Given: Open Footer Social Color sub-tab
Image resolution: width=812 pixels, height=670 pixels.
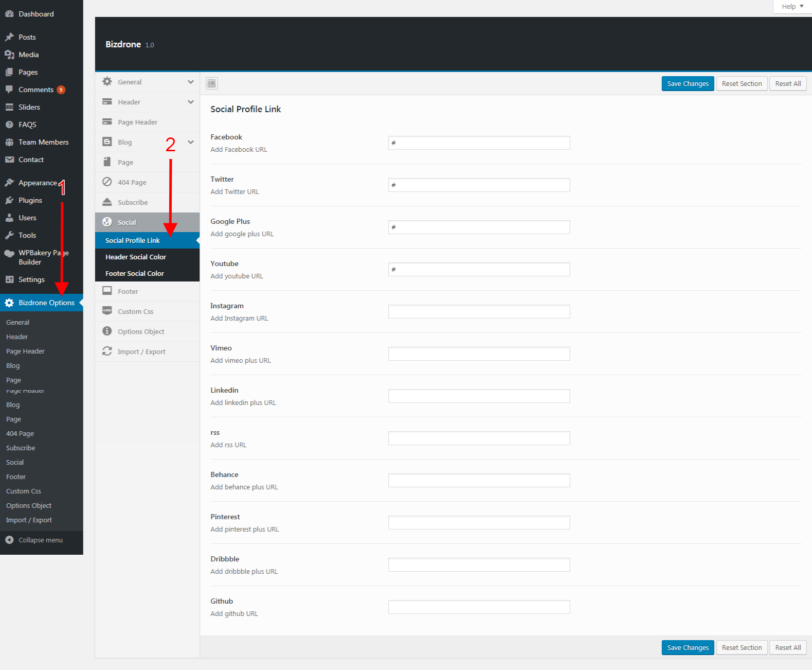Looking at the screenshot, I should point(147,273).
